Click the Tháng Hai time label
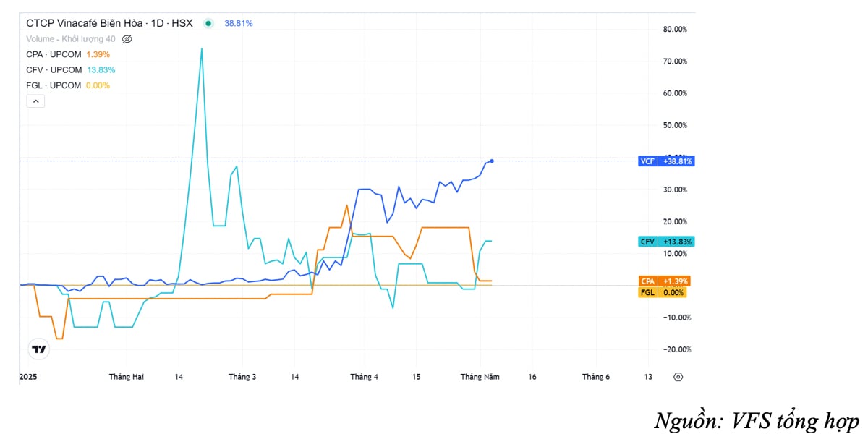Screen dimensions: 868x447 pyautogui.click(x=127, y=377)
